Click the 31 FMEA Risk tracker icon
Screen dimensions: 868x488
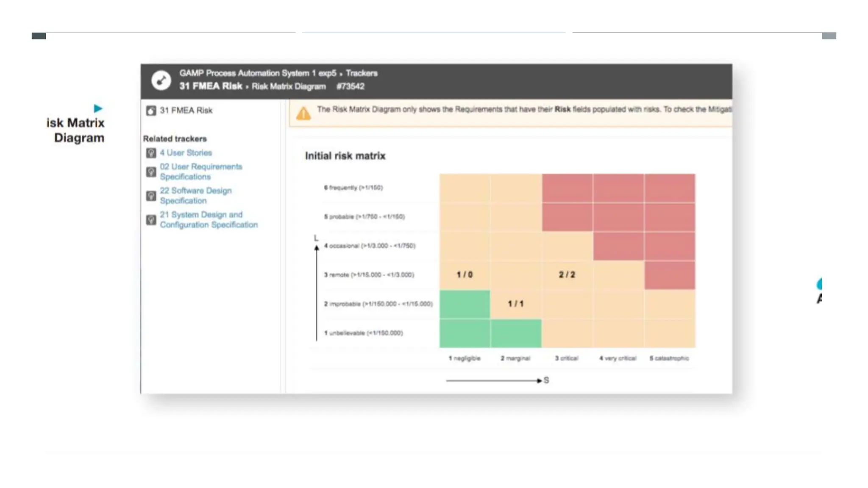(151, 111)
